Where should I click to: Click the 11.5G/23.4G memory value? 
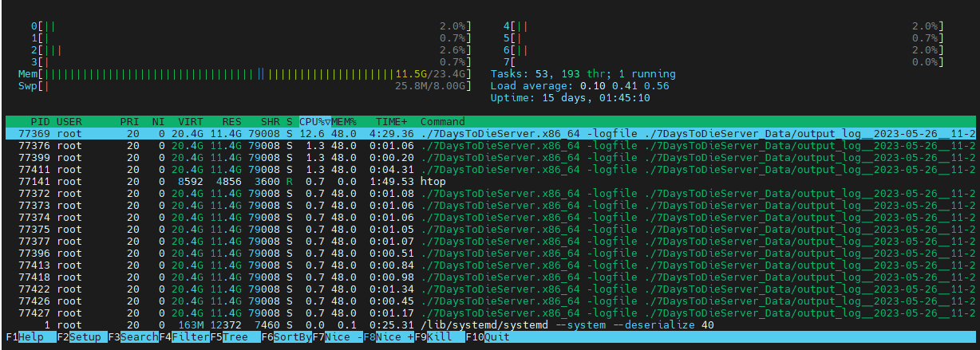pyautogui.click(x=430, y=73)
